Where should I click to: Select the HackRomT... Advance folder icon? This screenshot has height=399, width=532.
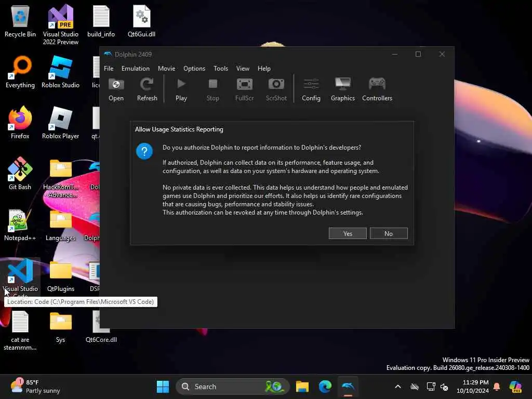click(60, 179)
